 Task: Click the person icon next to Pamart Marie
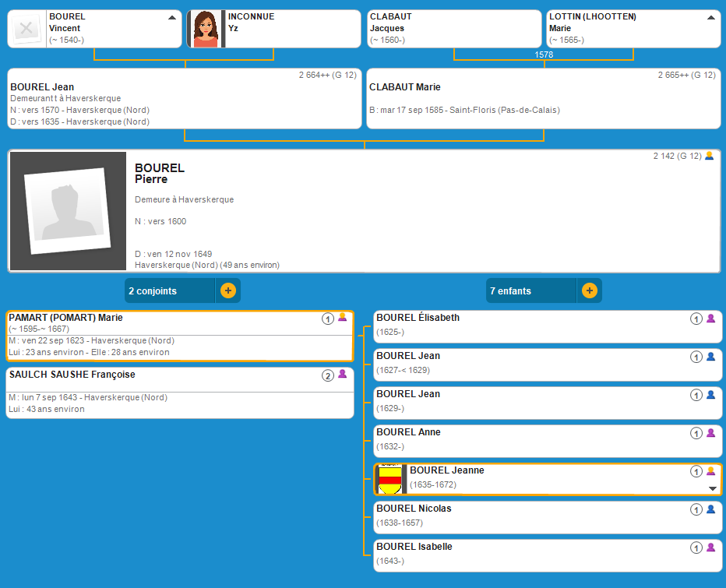point(342,317)
